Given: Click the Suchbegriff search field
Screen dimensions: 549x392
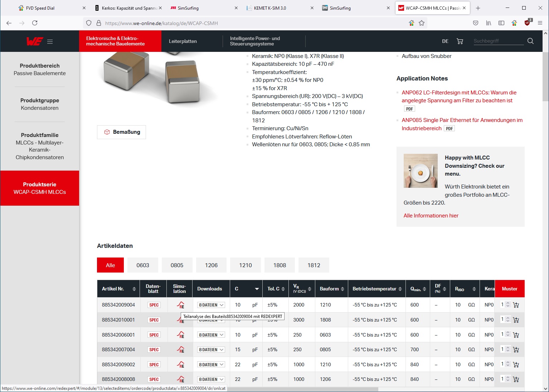Looking at the screenshot, I should pyautogui.click(x=499, y=41).
